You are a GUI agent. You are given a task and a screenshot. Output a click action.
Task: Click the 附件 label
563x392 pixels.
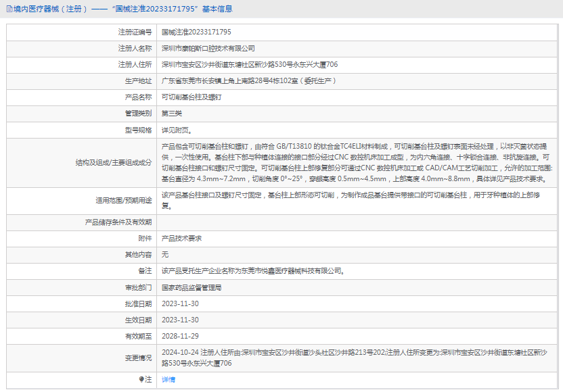tap(145, 238)
